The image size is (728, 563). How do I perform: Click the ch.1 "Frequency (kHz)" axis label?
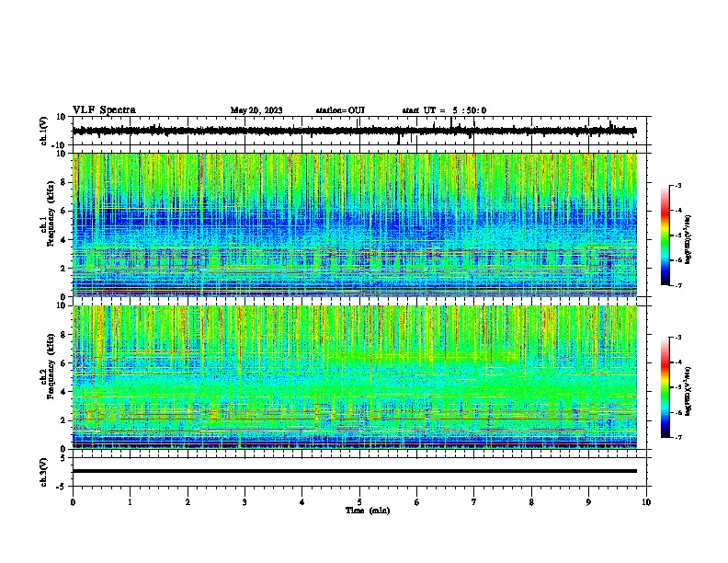(51, 213)
